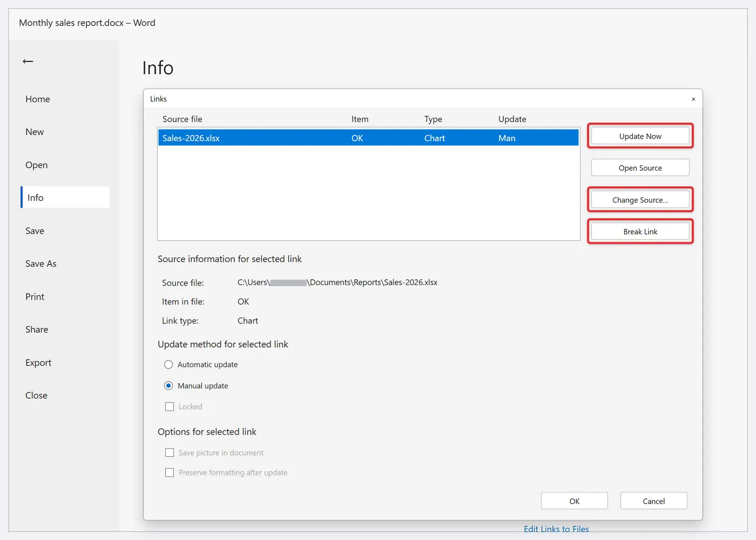756x540 pixels.
Task: Close the Links dialog with the X
Action: click(x=693, y=99)
